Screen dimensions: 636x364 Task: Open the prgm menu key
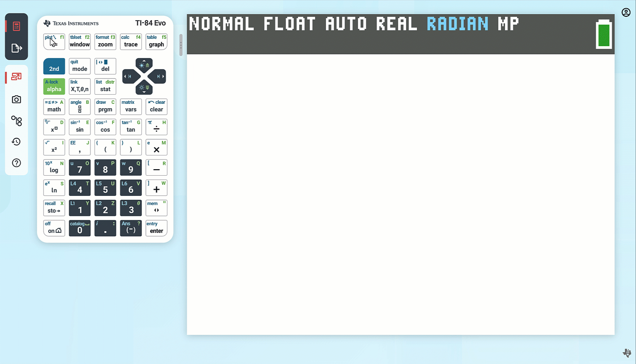pos(105,107)
